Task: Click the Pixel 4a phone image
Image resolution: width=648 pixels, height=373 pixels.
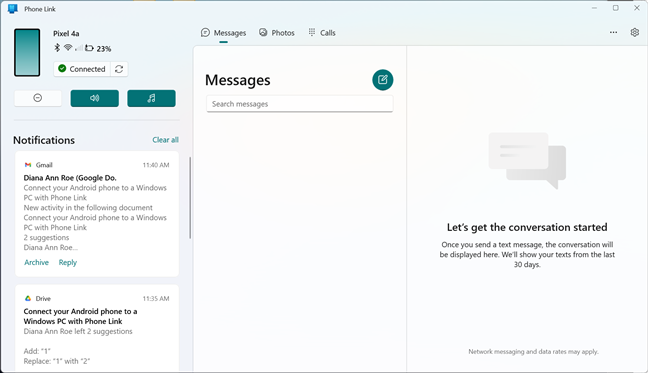Action: pos(27,52)
